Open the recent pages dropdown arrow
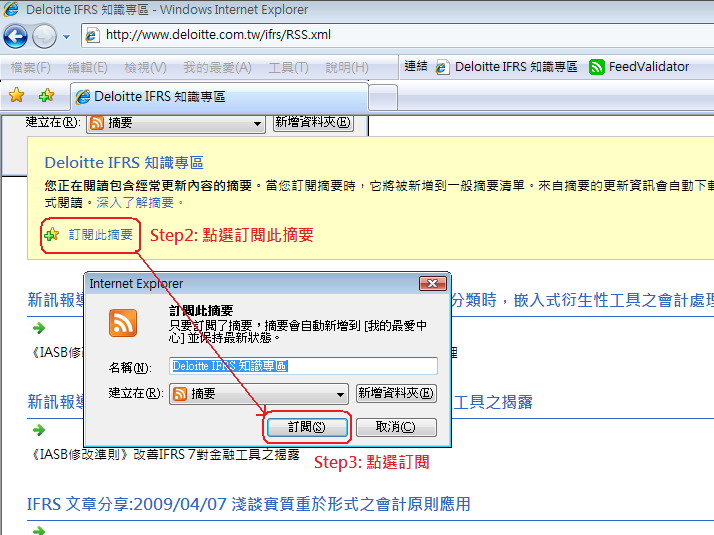This screenshot has width=714, height=535. click(x=66, y=36)
